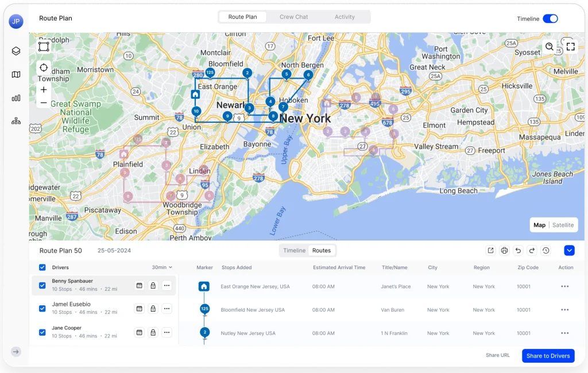This screenshot has width=588, height=373.
Task: Switch to the Route Plan top tab
Action: click(243, 17)
